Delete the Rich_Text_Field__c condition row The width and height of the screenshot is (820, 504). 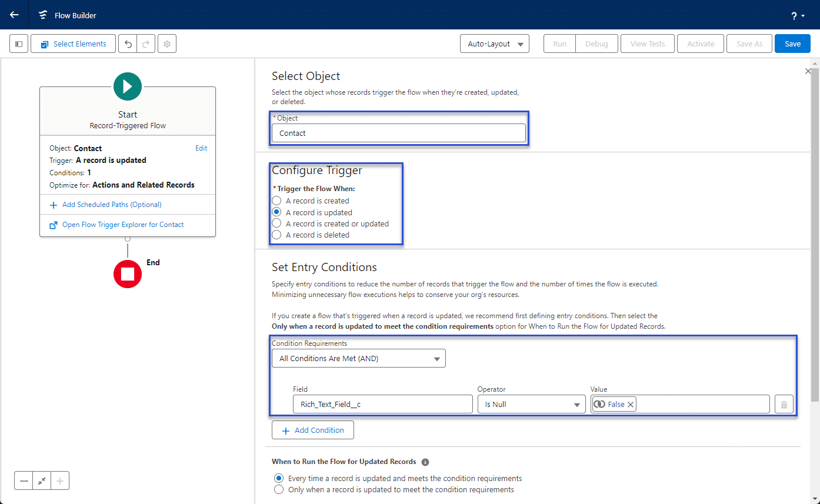[784, 405]
